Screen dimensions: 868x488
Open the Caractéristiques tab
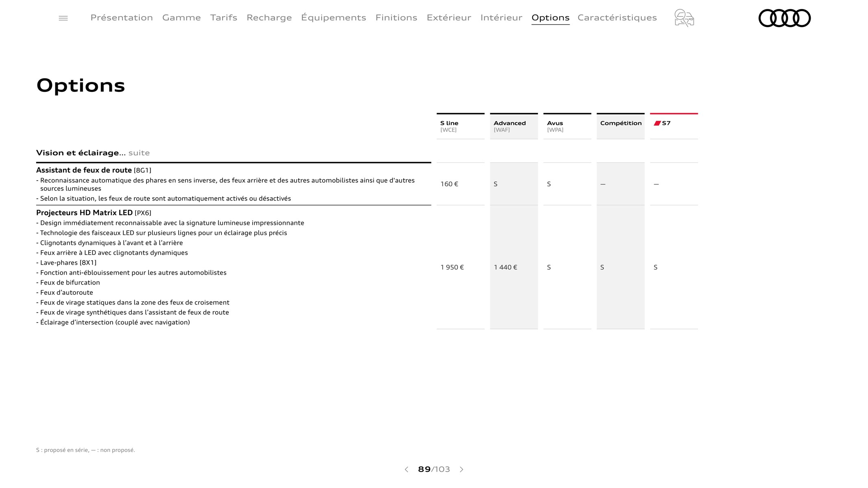617,17
